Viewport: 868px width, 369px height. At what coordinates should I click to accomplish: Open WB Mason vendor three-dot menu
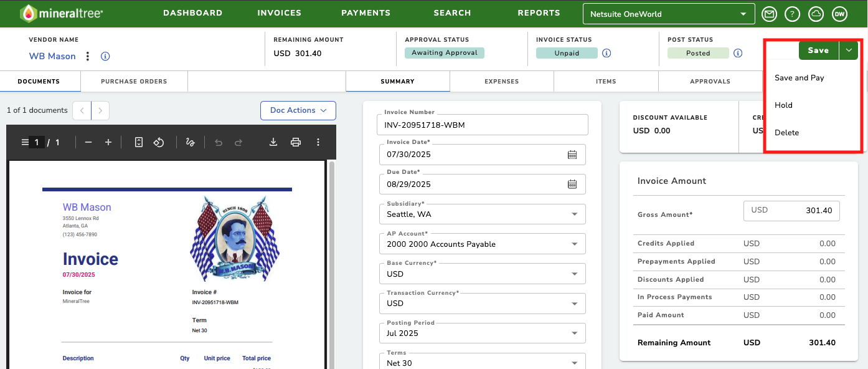(x=88, y=56)
